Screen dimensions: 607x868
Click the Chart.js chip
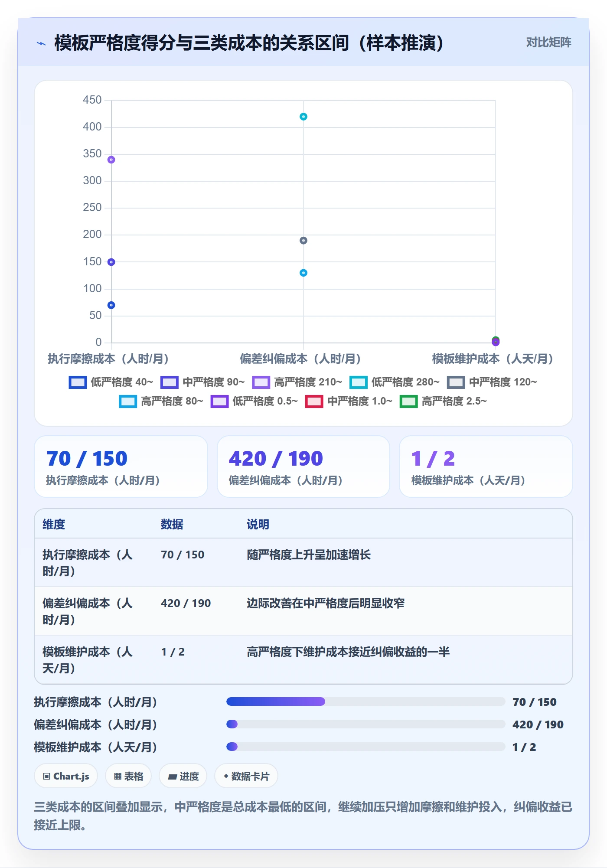(x=66, y=776)
